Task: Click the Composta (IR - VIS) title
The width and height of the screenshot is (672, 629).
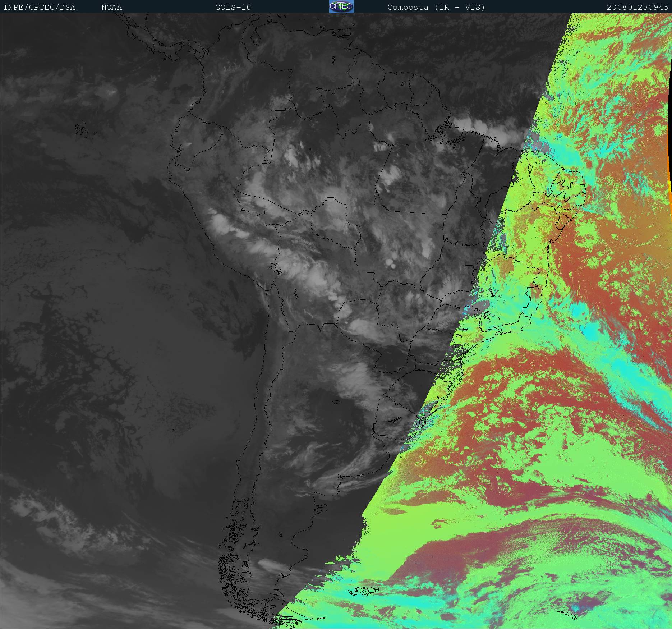Action: tap(436, 7)
